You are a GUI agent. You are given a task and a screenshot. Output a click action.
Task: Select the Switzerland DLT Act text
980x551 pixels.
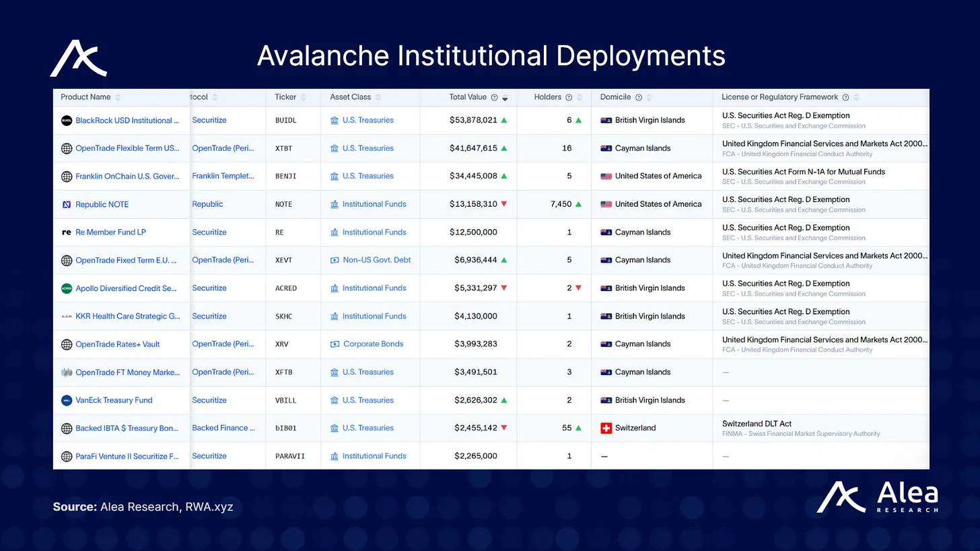[757, 424]
